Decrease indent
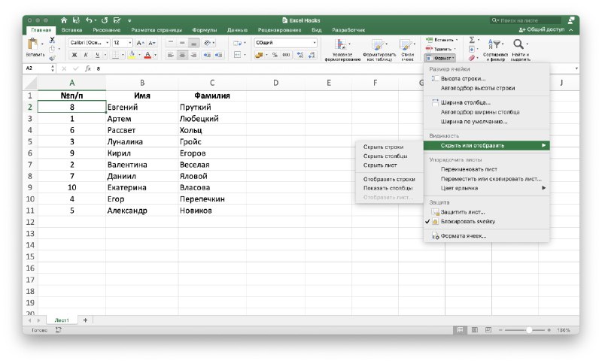This screenshot has height=364, width=602. (207, 55)
